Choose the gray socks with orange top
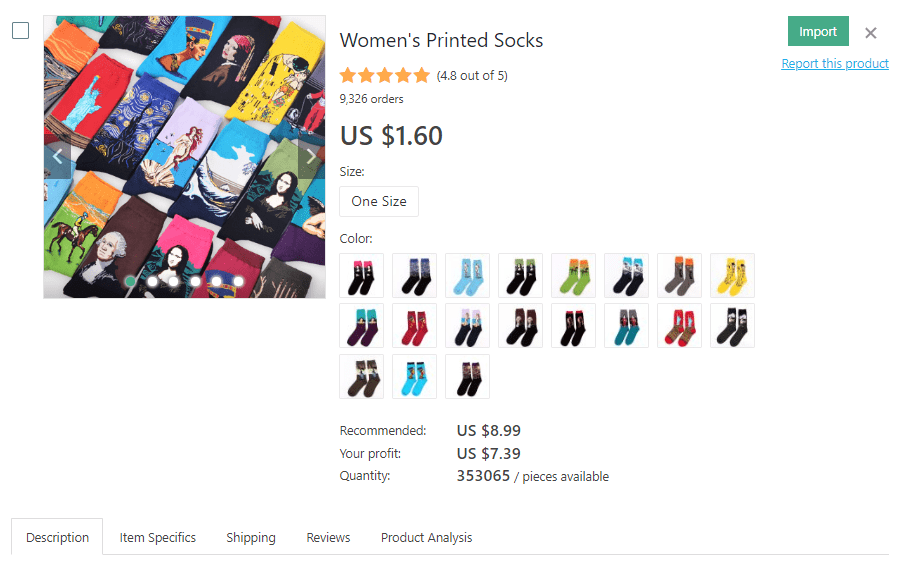The width and height of the screenshot is (905, 587). (x=680, y=275)
